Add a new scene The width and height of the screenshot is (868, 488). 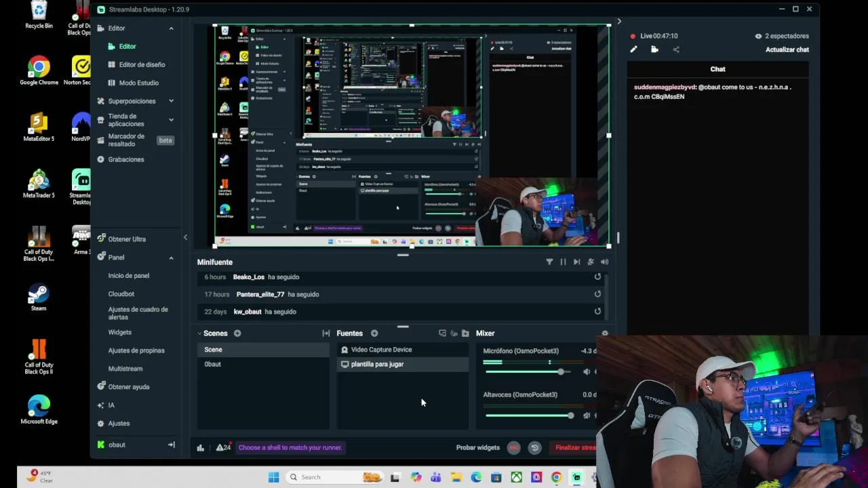click(237, 333)
